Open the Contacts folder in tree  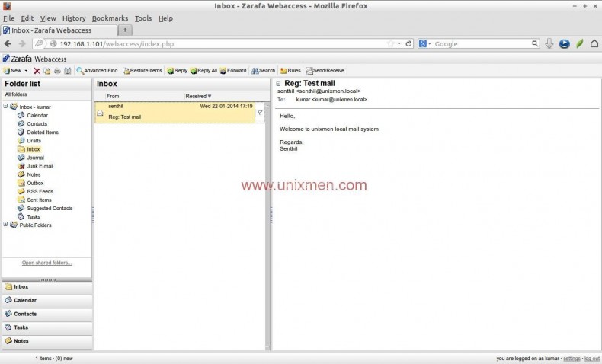[x=37, y=123]
